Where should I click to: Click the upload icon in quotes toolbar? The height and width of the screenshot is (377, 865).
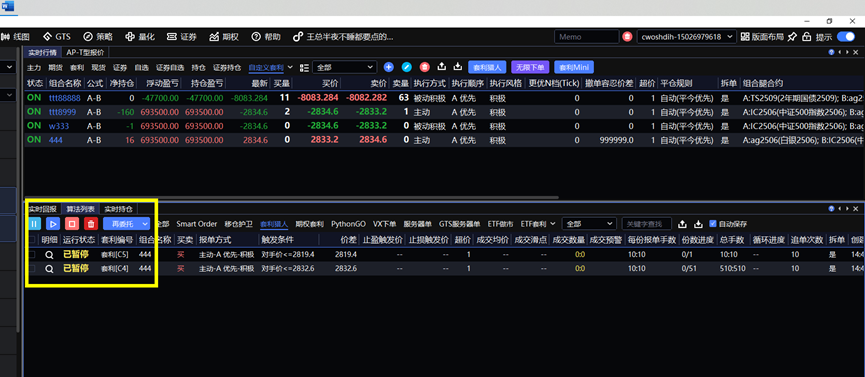441,67
